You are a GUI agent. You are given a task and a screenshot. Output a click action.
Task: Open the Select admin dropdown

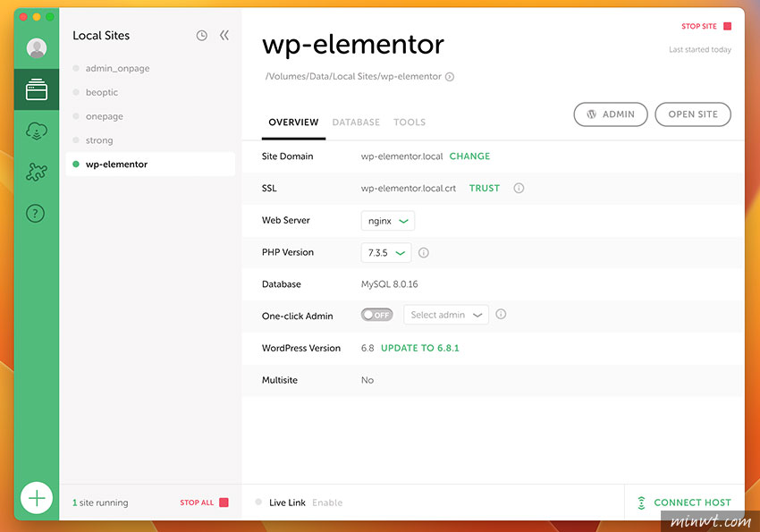point(446,315)
